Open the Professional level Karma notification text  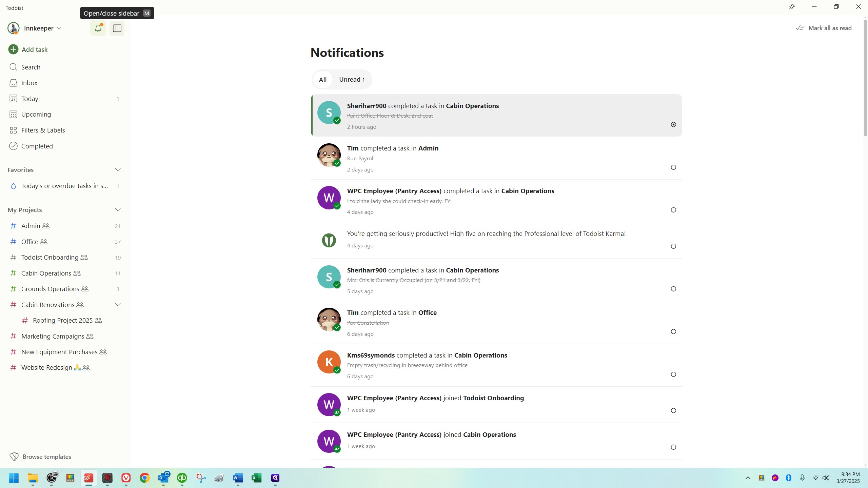point(486,233)
